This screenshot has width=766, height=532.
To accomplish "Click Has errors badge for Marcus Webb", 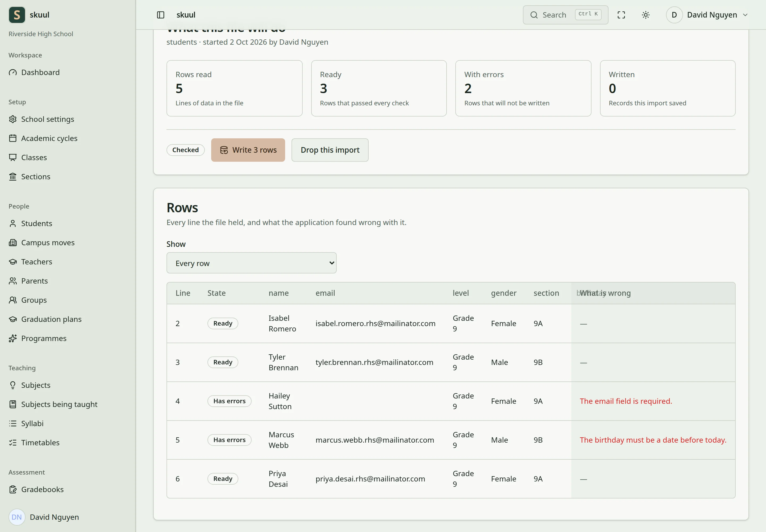I will point(229,440).
